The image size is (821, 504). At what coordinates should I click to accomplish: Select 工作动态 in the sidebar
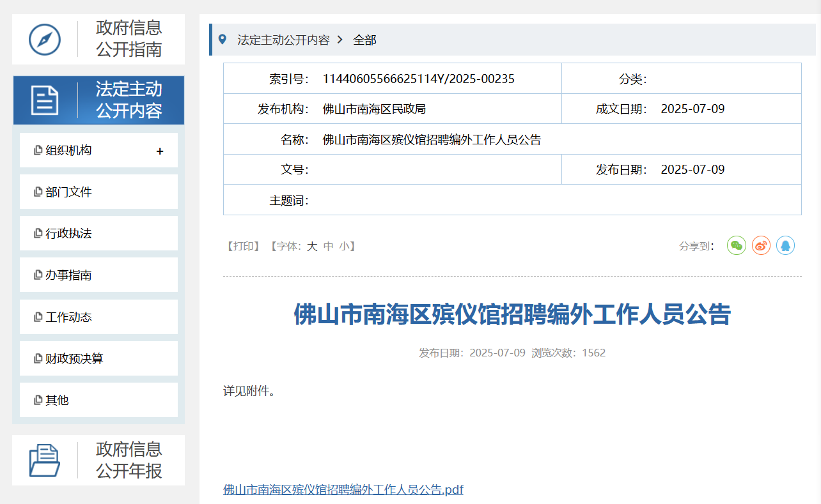click(68, 317)
